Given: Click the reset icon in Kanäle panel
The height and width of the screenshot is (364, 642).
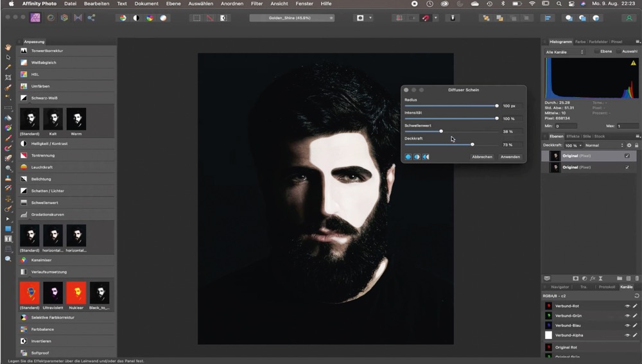Looking at the screenshot, I should 637,296.
